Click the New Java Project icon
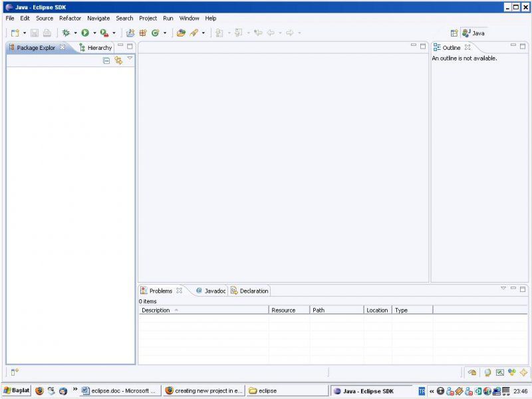The image size is (532, 399). 130,33
